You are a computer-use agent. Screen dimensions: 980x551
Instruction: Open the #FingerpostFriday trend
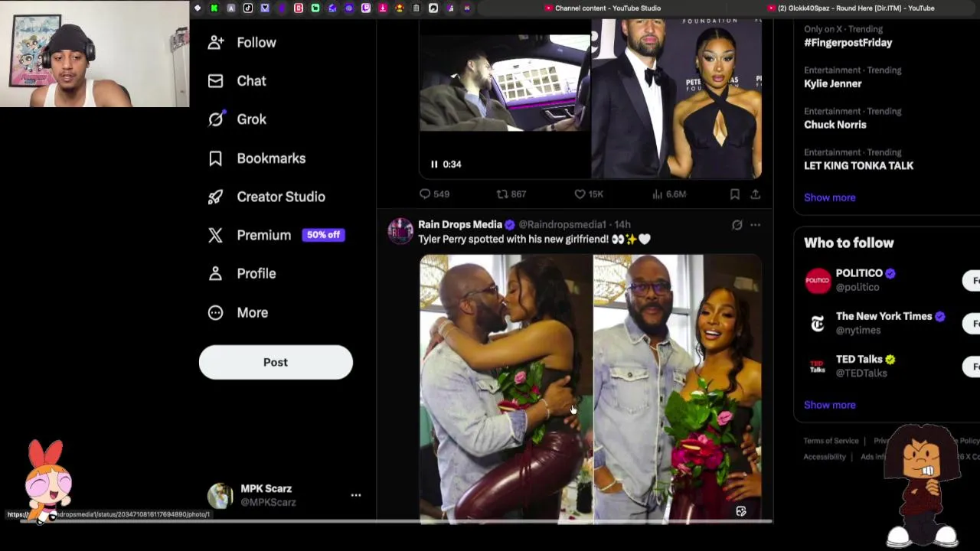848,43
